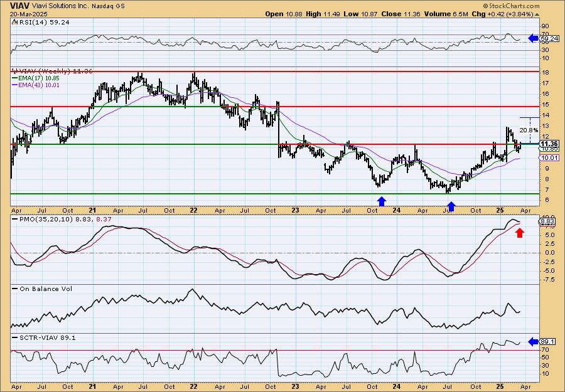This screenshot has width=565, height=392.
Task: Click the green line swatch beside EMA(17)
Action: point(14,78)
